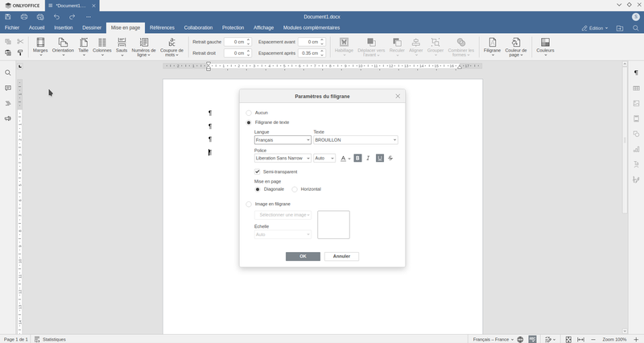
Task: Switch to the Insertion tab
Action: point(64,27)
